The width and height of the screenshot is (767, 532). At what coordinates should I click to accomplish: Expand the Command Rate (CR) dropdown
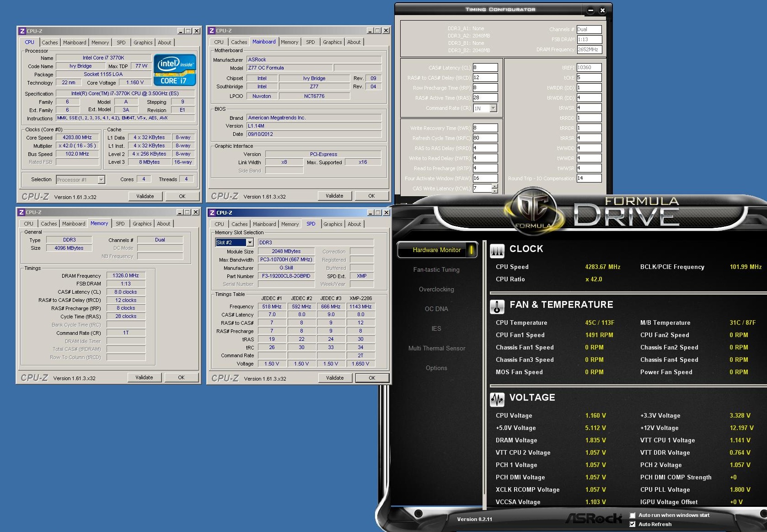[493, 108]
